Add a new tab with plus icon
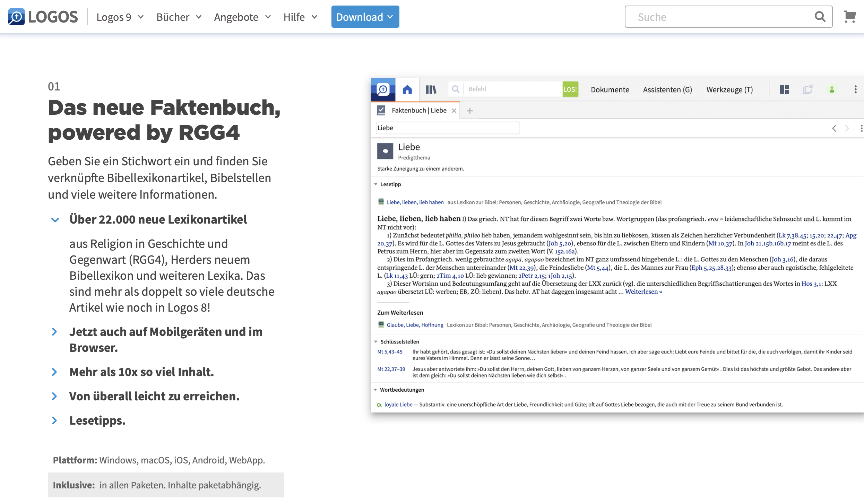The height and width of the screenshot is (504, 864). point(470,111)
